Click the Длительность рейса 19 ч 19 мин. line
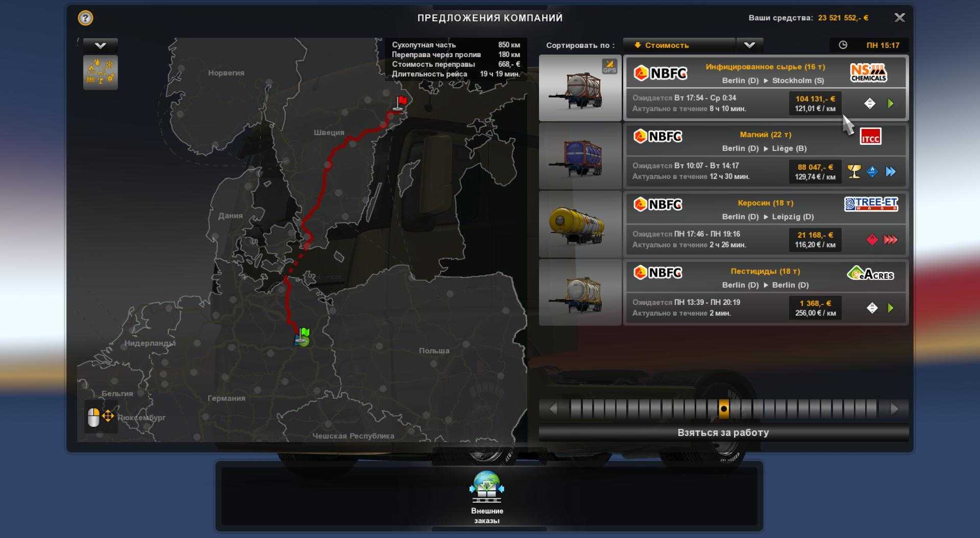This screenshot has width=980, height=538. (x=456, y=74)
